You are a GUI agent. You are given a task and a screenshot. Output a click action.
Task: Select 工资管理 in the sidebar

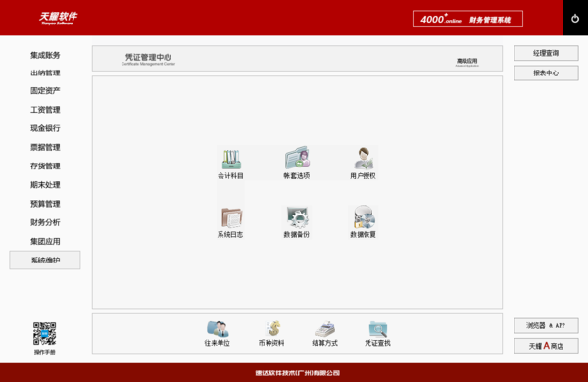pos(45,110)
